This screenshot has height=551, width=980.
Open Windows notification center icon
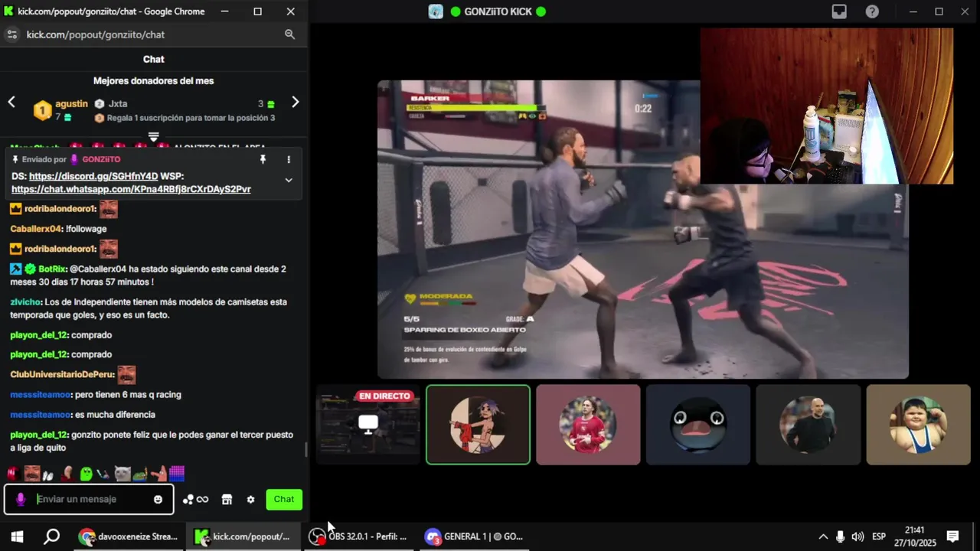(953, 536)
